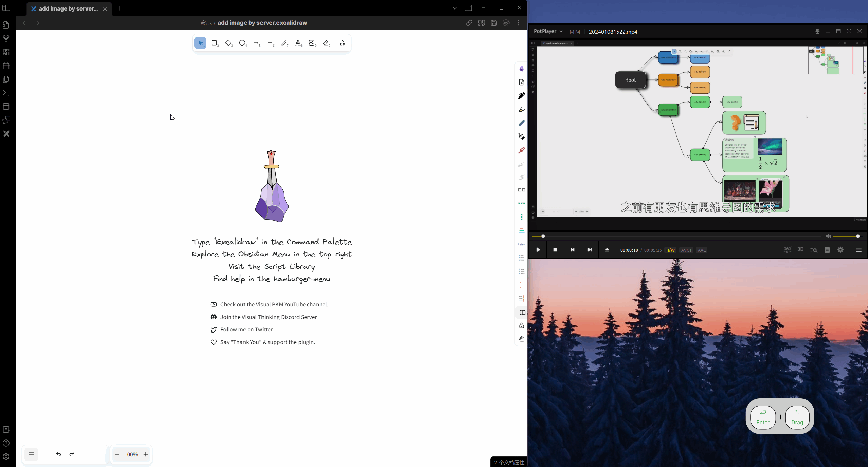Screen dimensions: 868x467
Task: Open the Excalidraw hamburger menu
Action: pos(31,454)
